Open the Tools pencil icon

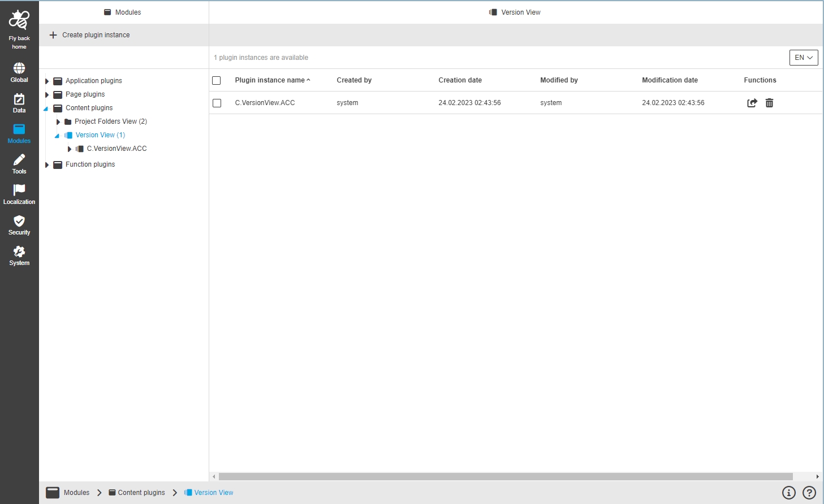[19, 160]
